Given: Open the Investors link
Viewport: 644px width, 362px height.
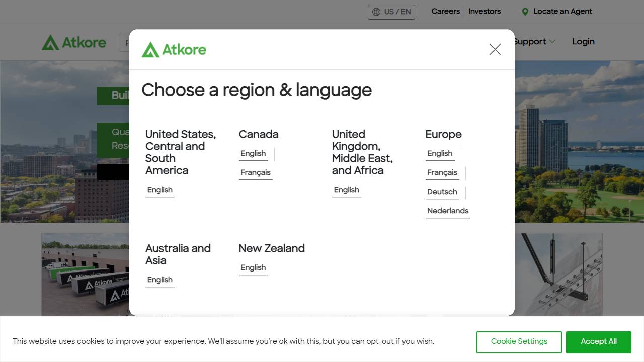Looking at the screenshot, I should [484, 11].
